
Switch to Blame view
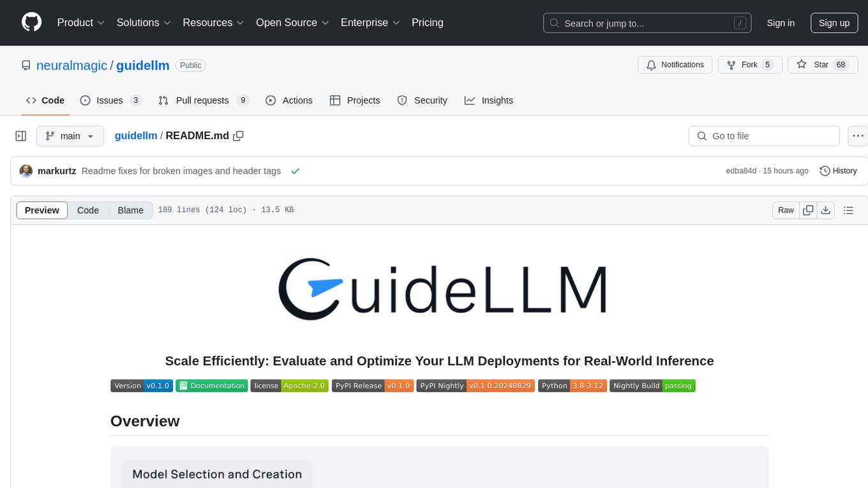pos(131,210)
